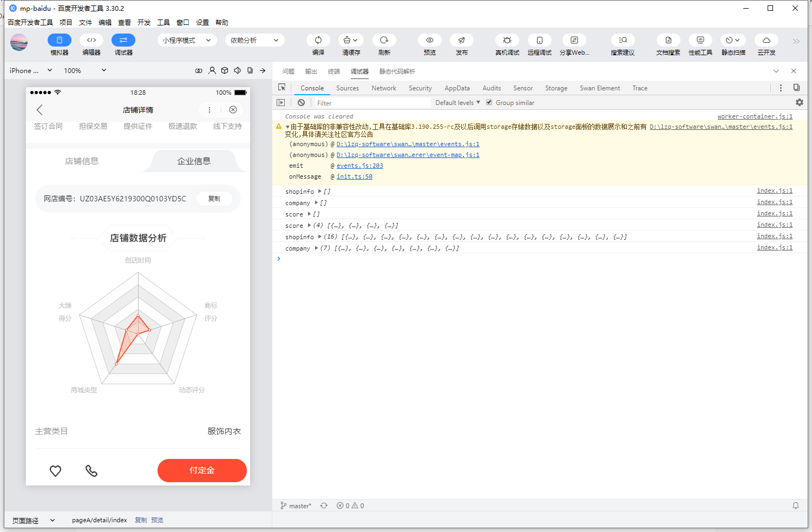
Task: Expand the shopinfo (16) array entry
Action: pyautogui.click(x=320, y=237)
